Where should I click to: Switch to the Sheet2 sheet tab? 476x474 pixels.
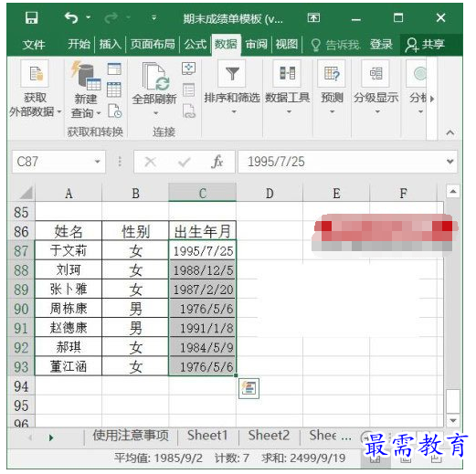pyautogui.click(x=269, y=436)
